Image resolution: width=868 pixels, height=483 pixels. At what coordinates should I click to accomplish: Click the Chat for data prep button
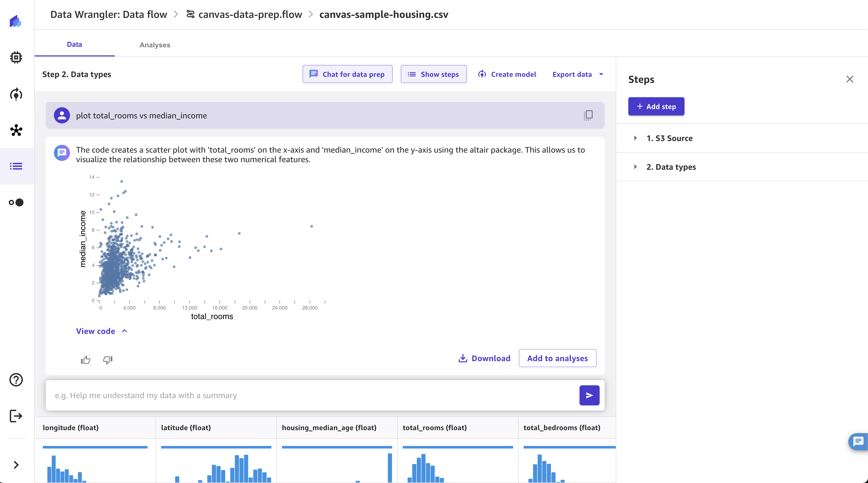(x=347, y=74)
